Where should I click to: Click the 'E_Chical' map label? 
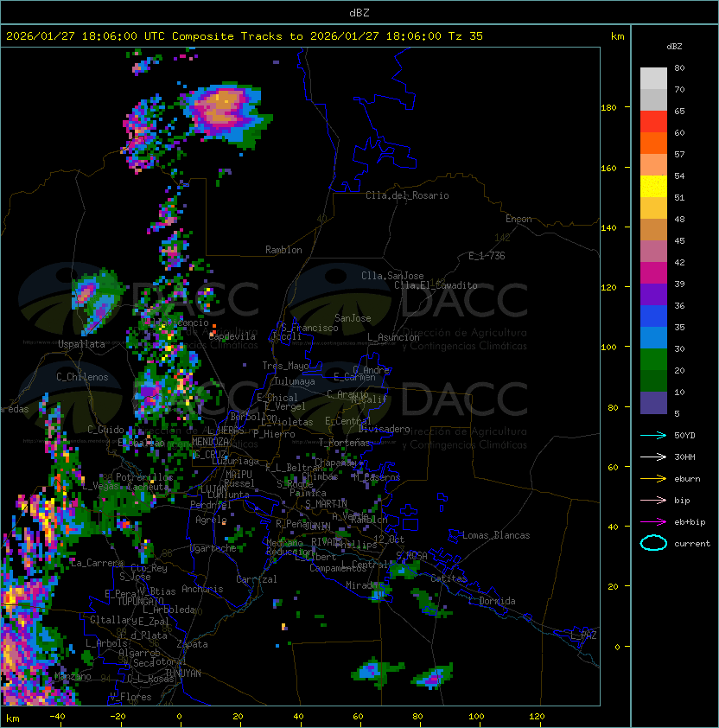[x=277, y=398]
